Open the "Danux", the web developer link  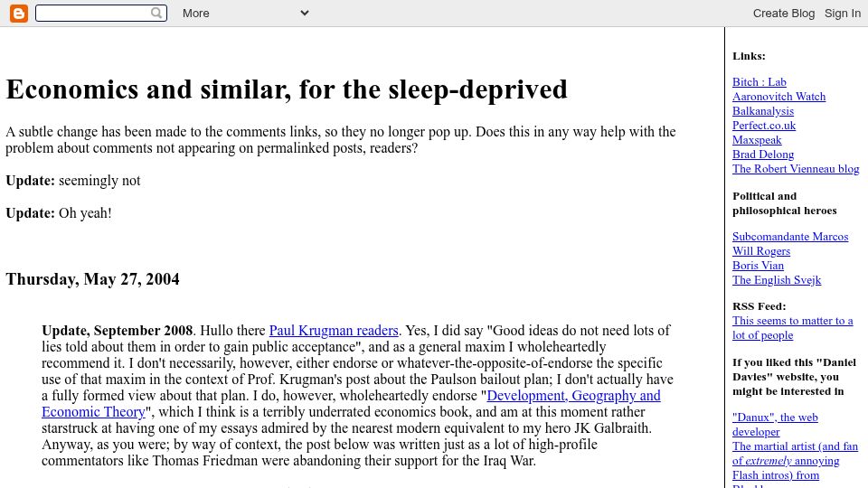click(775, 425)
